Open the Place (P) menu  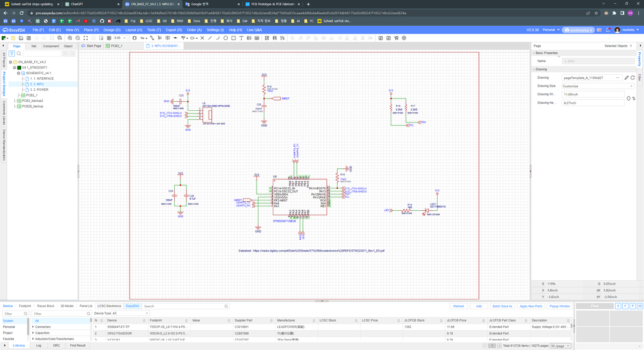pyautogui.click(x=91, y=30)
